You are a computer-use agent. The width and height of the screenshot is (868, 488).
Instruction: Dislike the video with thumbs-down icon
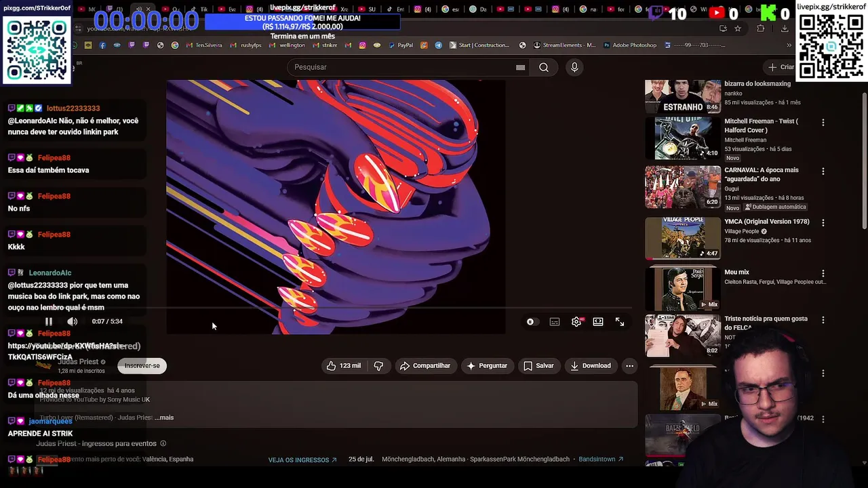coord(378,366)
